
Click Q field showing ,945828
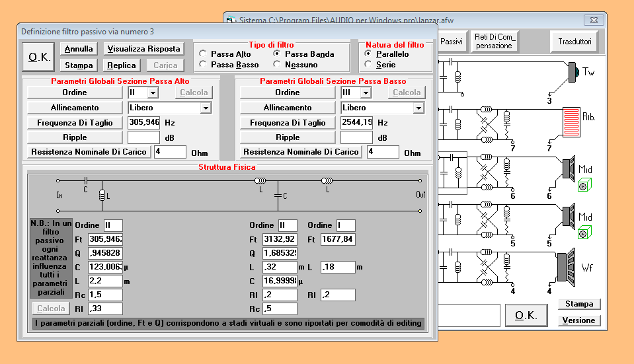click(x=105, y=253)
